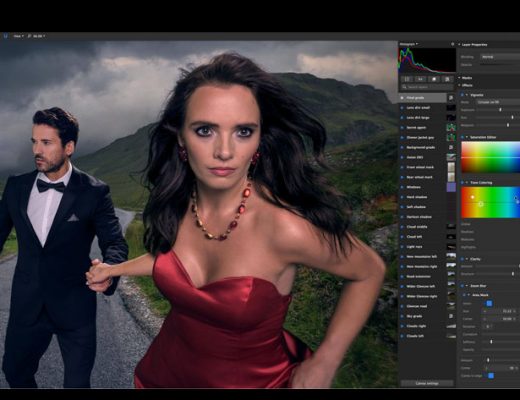The height and width of the screenshot is (400, 520).
Task: Collapse the Vignette effect settings
Action: (467, 95)
